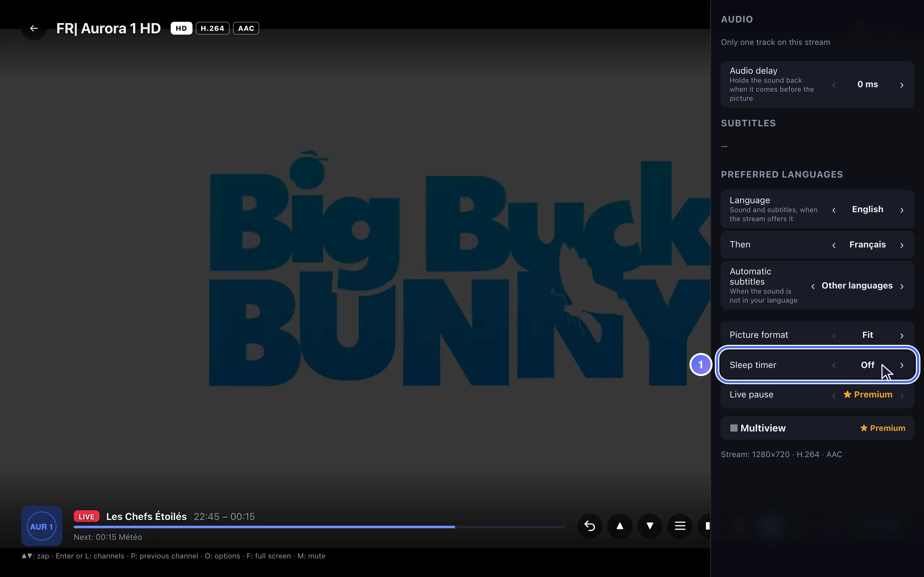Viewport: 924px width, 577px height.
Task: Cycle Automatic subtitles to next value
Action: point(902,286)
